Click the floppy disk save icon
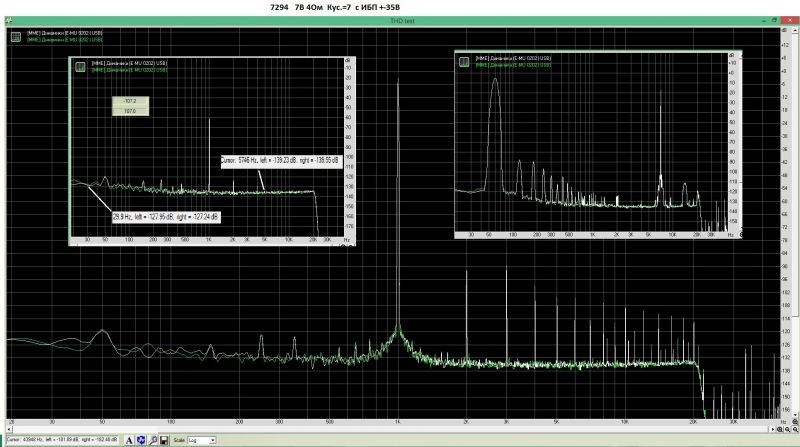Image resolution: width=800 pixels, height=447 pixels. coord(163,440)
